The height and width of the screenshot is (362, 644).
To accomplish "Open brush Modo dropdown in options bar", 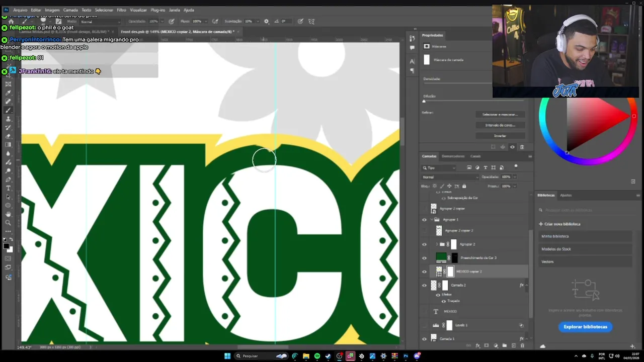I will coord(101,22).
